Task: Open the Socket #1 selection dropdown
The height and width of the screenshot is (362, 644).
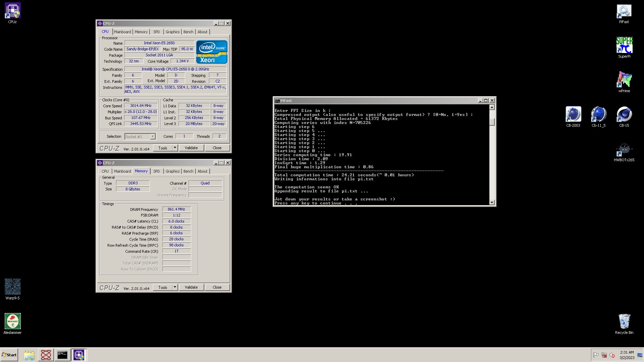Action: pyautogui.click(x=140, y=137)
